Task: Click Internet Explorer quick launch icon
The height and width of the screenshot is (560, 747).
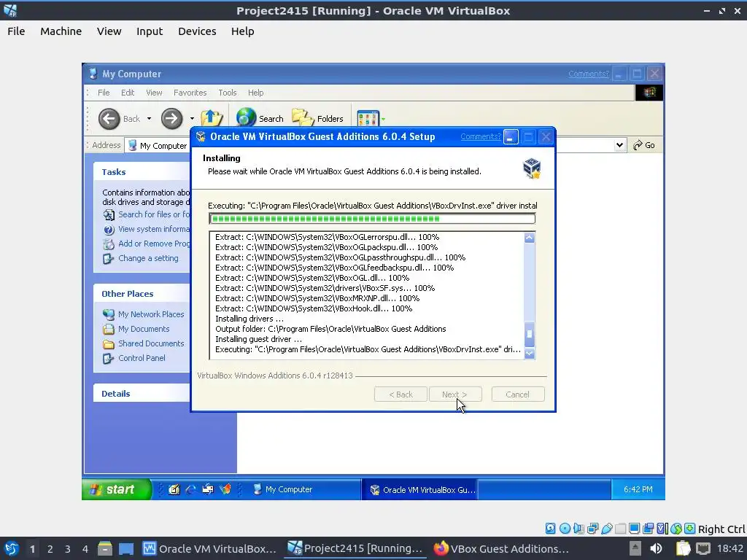Action: (x=190, y=489)
